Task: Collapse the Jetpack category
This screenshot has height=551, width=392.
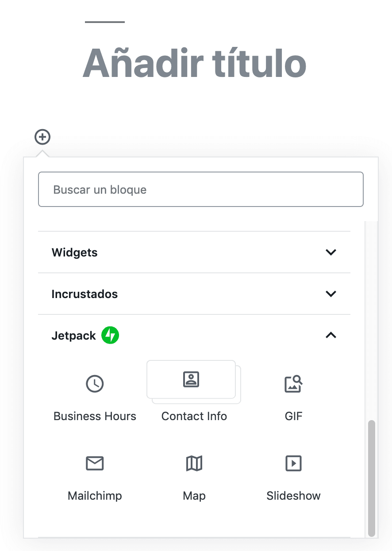Action: 331,335
